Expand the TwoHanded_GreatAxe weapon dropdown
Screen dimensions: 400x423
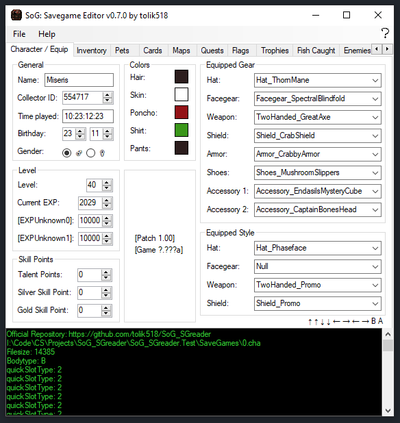coord(375,117)
